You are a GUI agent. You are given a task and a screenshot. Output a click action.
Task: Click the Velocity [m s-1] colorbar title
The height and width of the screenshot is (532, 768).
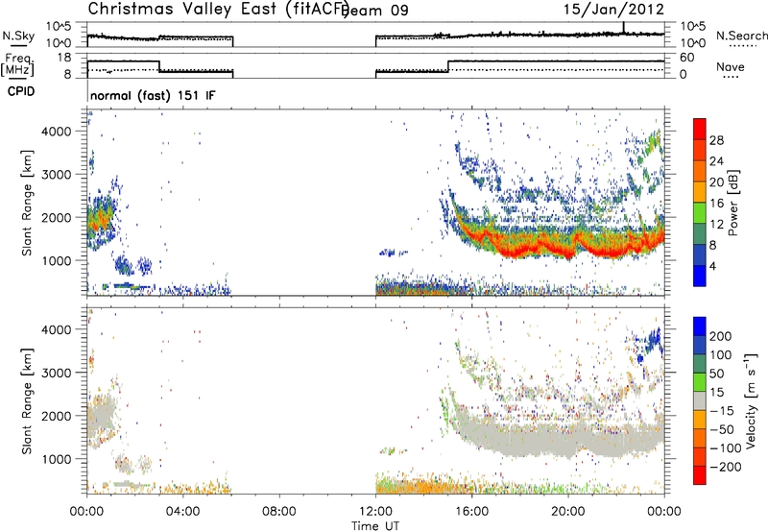(x=751, y=400)
